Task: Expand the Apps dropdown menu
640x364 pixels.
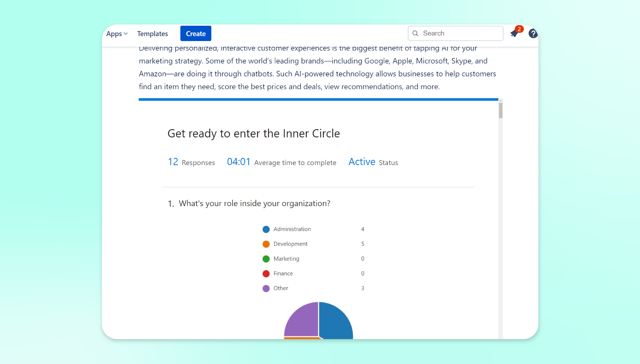Action: pos(117,33)
